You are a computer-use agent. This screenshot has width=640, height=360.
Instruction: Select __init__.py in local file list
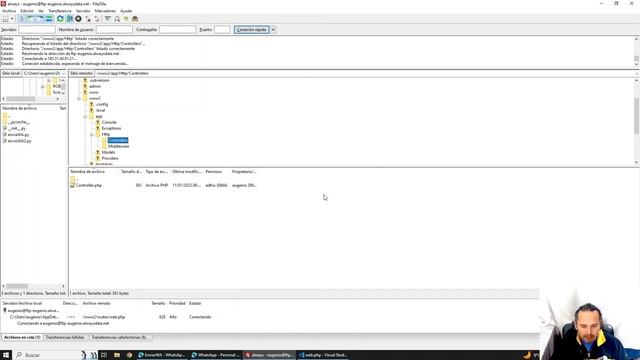pyautogui.click(x=17, y=128)
